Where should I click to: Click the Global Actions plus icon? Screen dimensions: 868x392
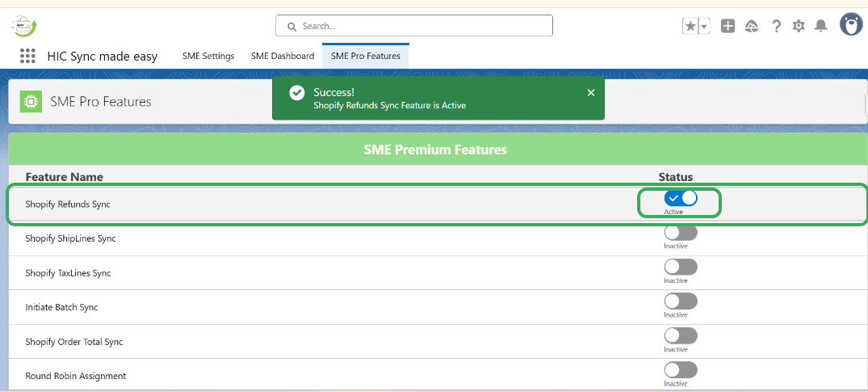click(x=728, y=26)
